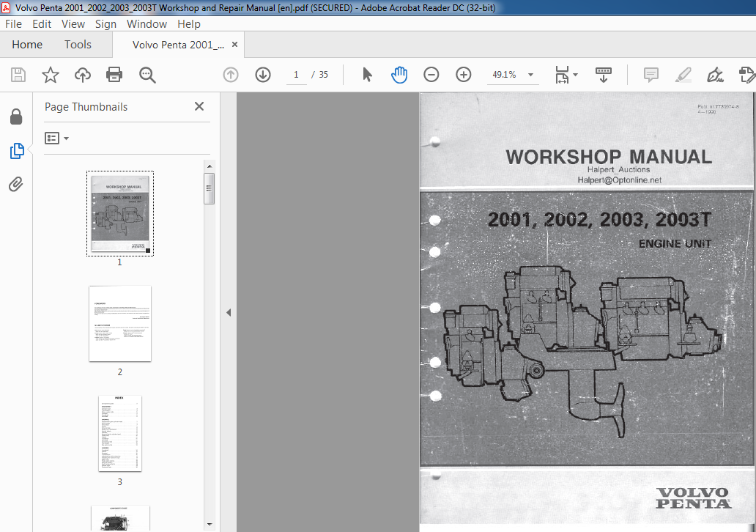Go to next page arrow

pyautogui.click(x=263, y=75)
